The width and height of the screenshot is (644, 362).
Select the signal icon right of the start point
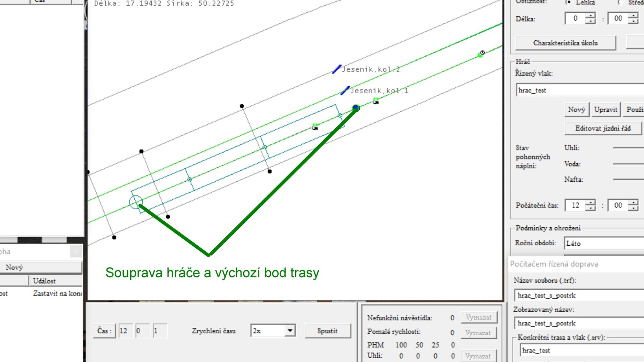[x=376, y=101]
